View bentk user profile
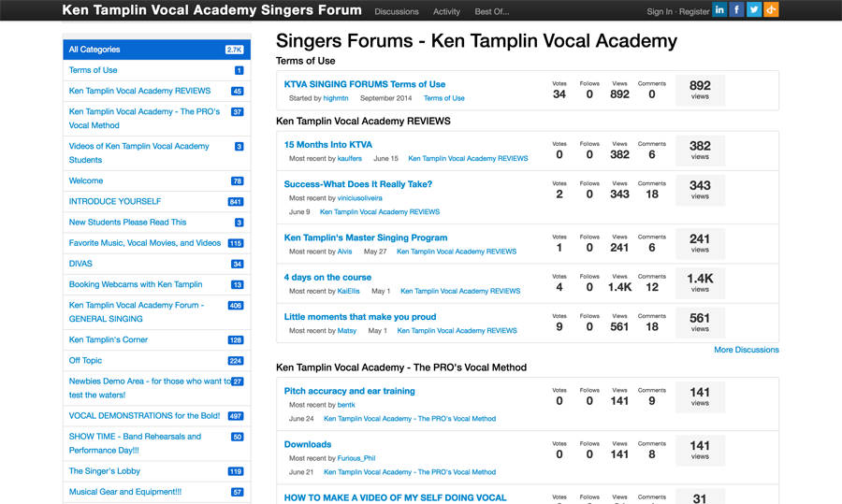Viewport: 842px width, 504px height. pyautogui.click(x=346, y=405)
